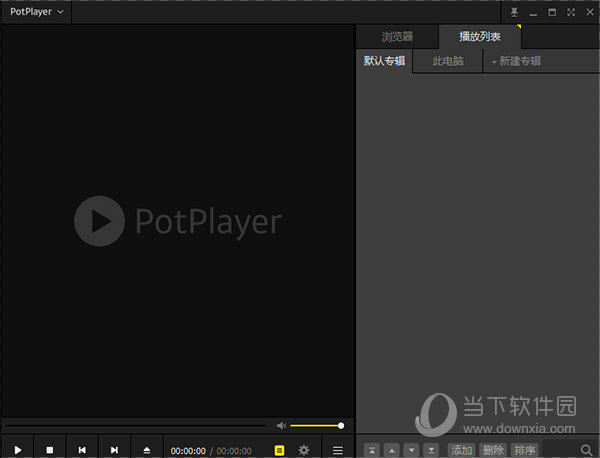Click the seek progress bar
600x458 pixels.
coord(135,425)
